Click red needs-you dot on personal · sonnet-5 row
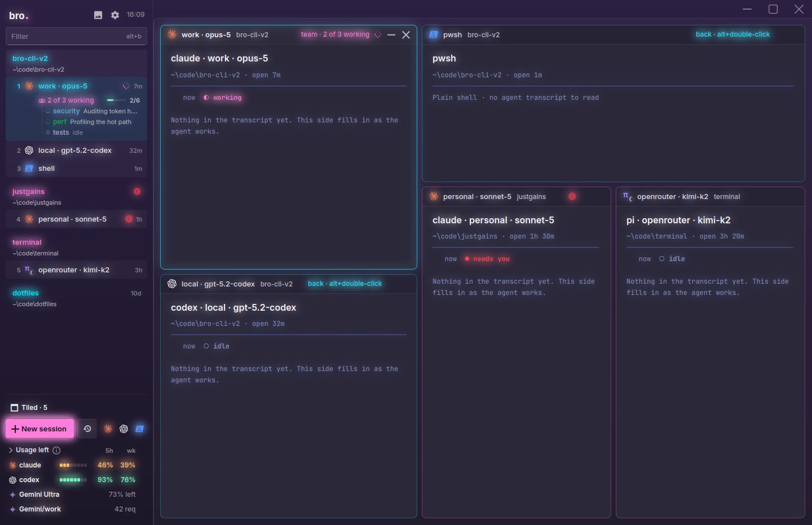The image size is (812, 525). point(129,219)
